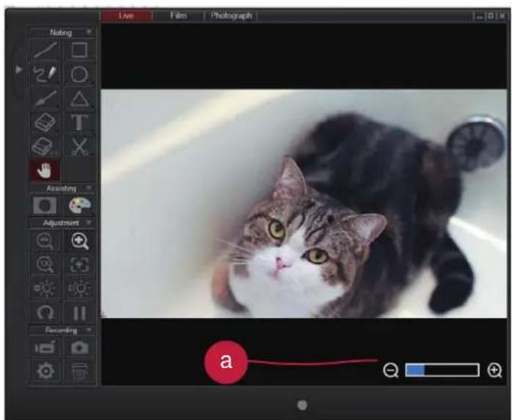
Task: Collapse the Noting section arrow
Action: coord(89,32)
